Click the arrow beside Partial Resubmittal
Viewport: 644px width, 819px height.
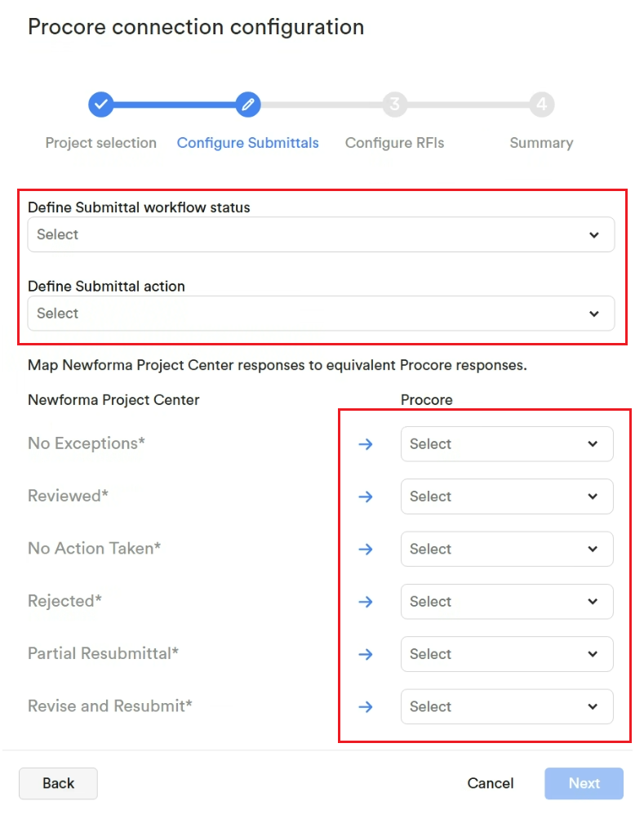pos(366,654)
